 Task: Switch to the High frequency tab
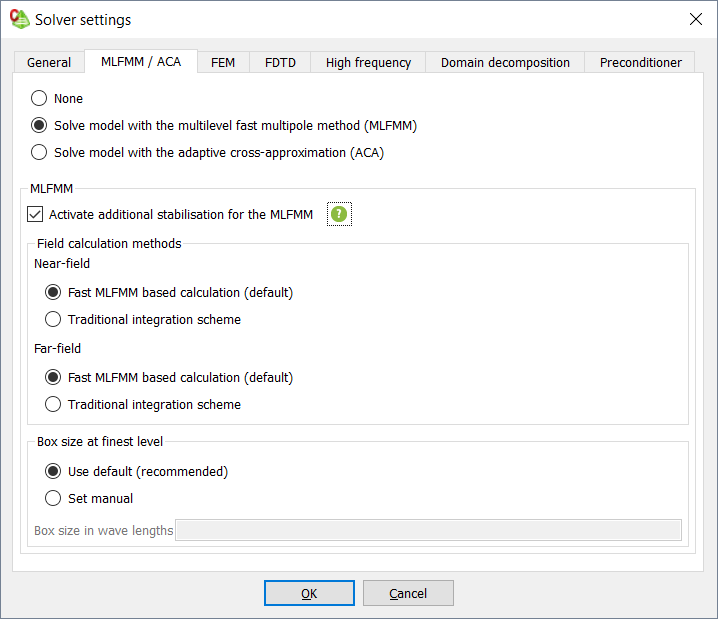pos(368,62)
